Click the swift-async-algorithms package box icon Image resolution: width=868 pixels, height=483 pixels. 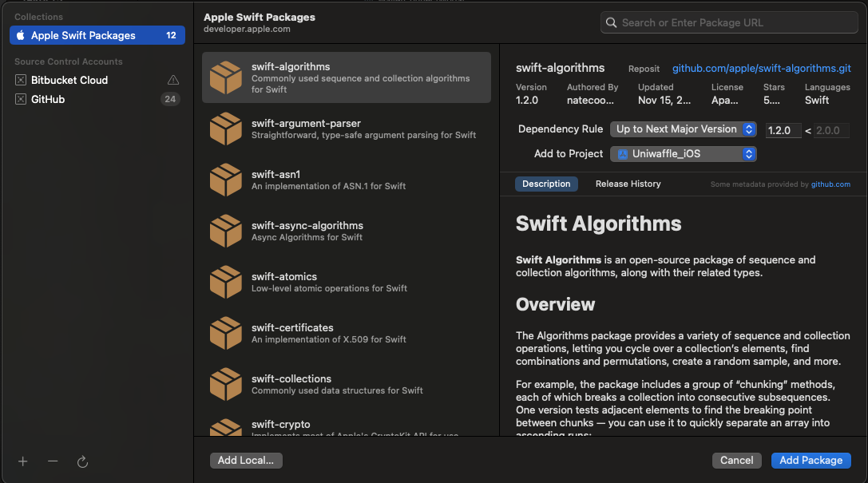coord(226,231)
